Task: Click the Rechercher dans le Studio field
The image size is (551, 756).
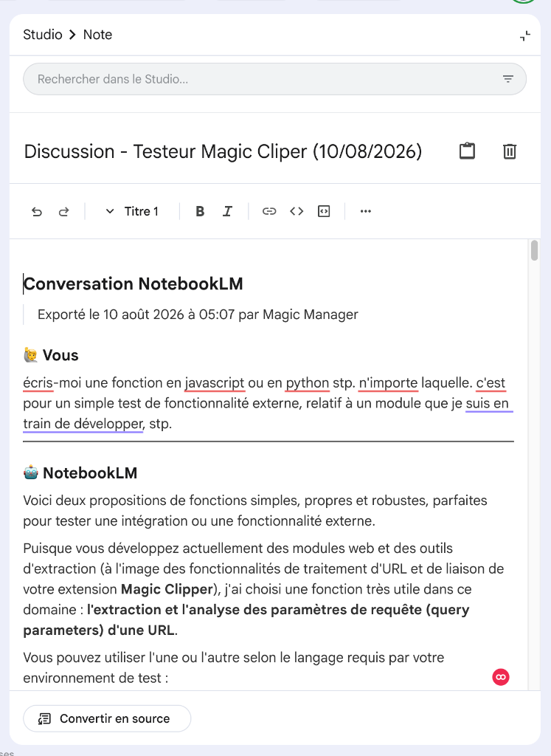Action: click(274, 79)
